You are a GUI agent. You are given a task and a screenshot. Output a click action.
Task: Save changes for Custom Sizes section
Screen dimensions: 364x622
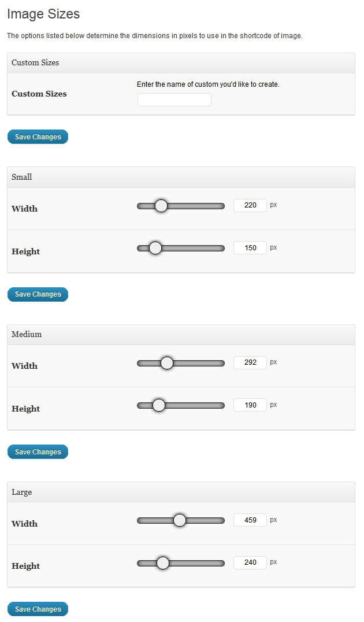pyautogui.click(x=38, y=137)
